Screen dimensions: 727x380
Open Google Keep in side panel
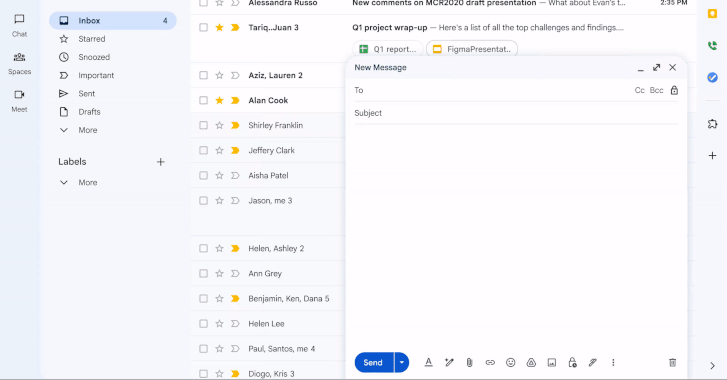(x=712, y=14)
